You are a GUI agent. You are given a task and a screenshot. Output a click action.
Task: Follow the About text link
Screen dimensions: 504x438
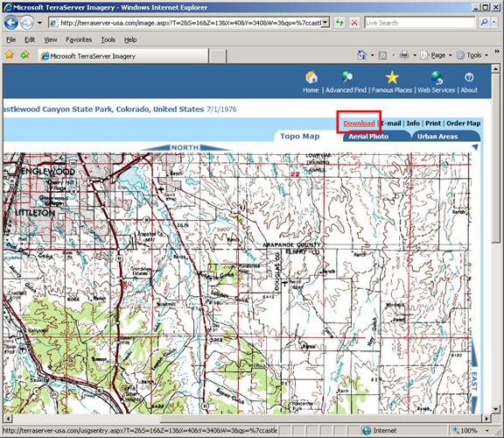click(469, 90)
